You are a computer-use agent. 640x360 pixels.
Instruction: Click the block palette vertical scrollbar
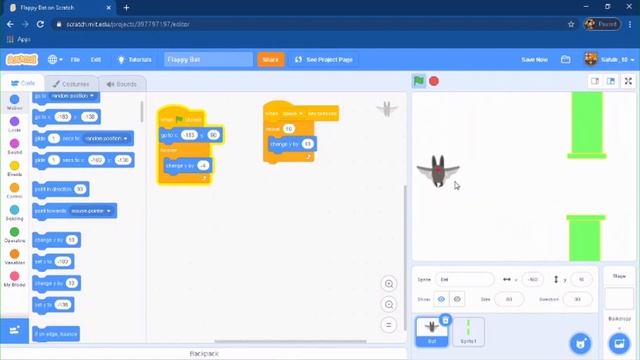[142, 111]
